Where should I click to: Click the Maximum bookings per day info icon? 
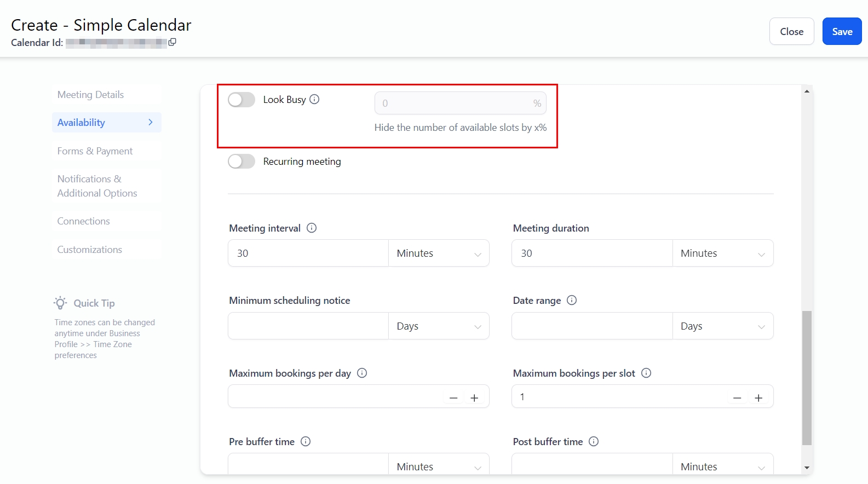(x=362, y=373)
